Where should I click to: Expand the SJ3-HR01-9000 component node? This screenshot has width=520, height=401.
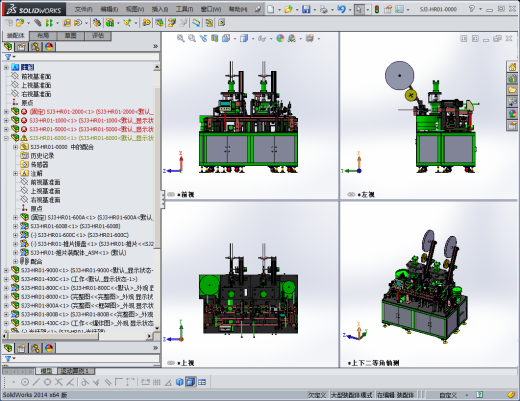click(x=6, y=270)
